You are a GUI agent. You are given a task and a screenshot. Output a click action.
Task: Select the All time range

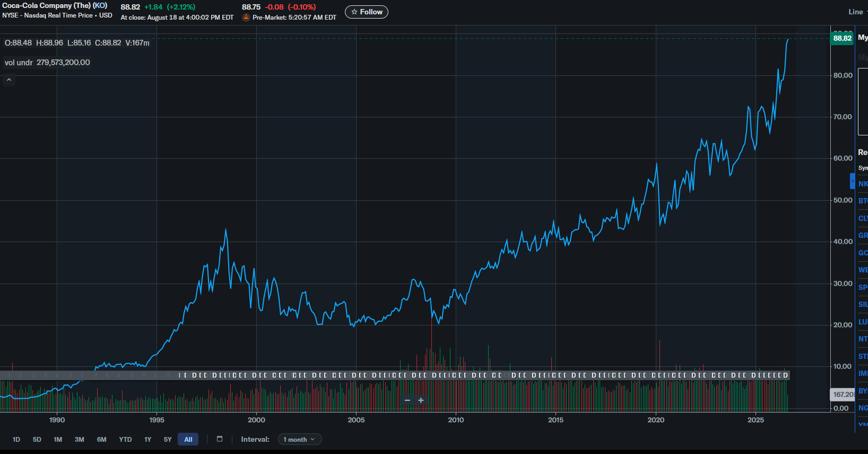coord(188,439)
